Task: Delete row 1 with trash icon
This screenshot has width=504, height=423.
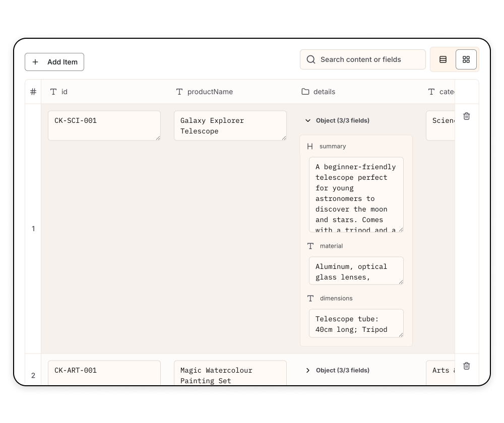Action: coord(466,116)
